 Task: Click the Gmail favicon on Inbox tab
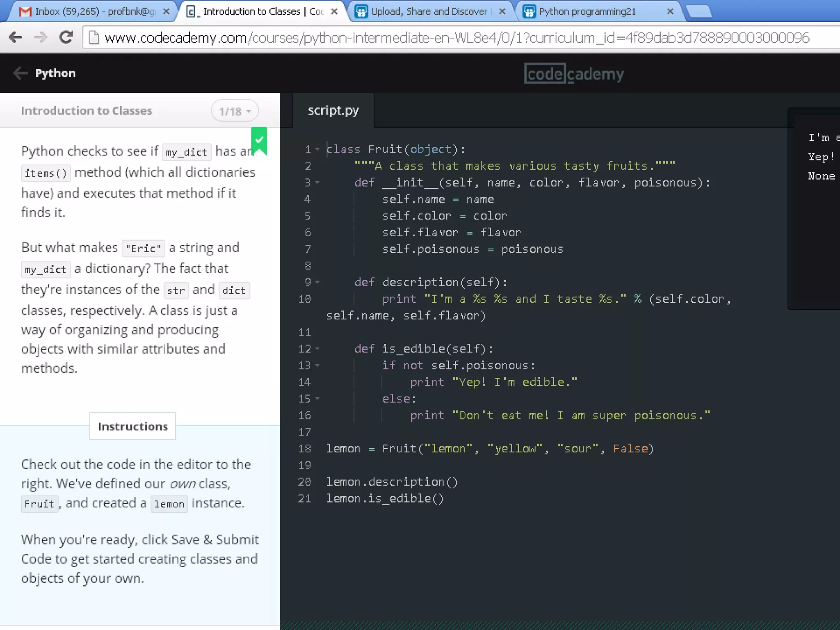(x=25, y=11)
